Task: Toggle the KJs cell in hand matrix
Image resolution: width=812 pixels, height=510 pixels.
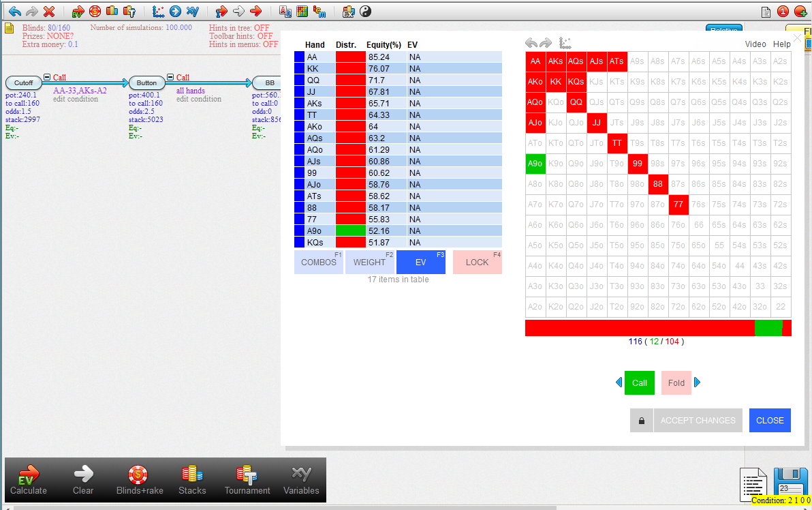Action: tap(597, 81)
